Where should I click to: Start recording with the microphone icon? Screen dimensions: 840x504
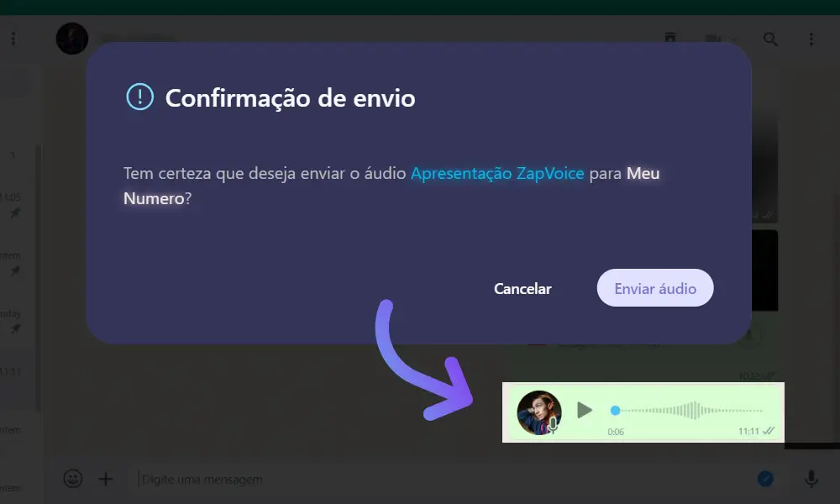click(x=811, y=478)
